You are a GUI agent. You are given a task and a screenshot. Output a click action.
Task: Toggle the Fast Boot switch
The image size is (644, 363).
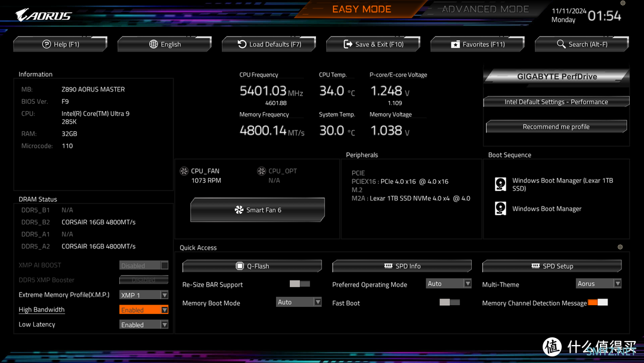coord(450,303)
